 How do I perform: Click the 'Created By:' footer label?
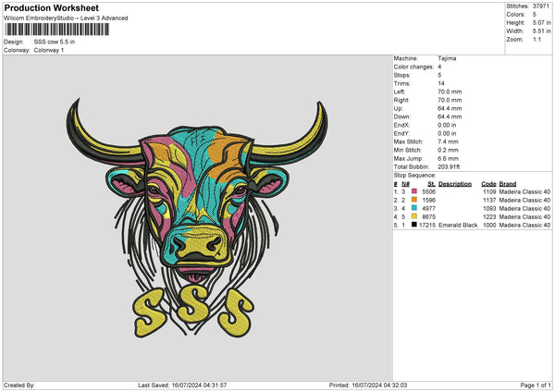point(19,385)
